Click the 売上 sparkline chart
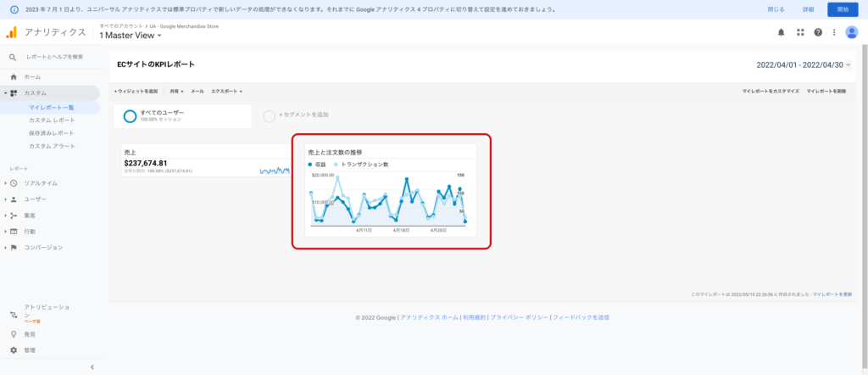 [x=275, y=171]
